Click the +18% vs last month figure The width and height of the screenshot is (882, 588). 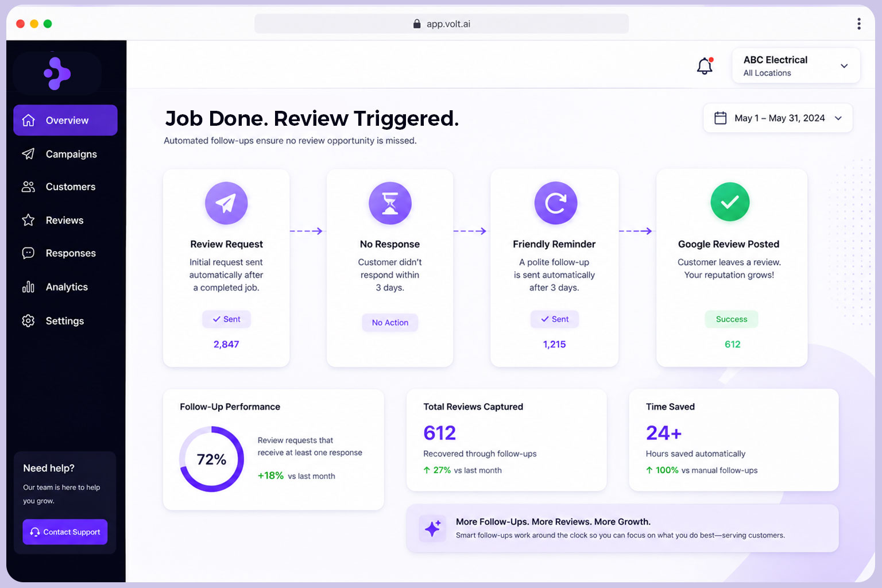296,475
